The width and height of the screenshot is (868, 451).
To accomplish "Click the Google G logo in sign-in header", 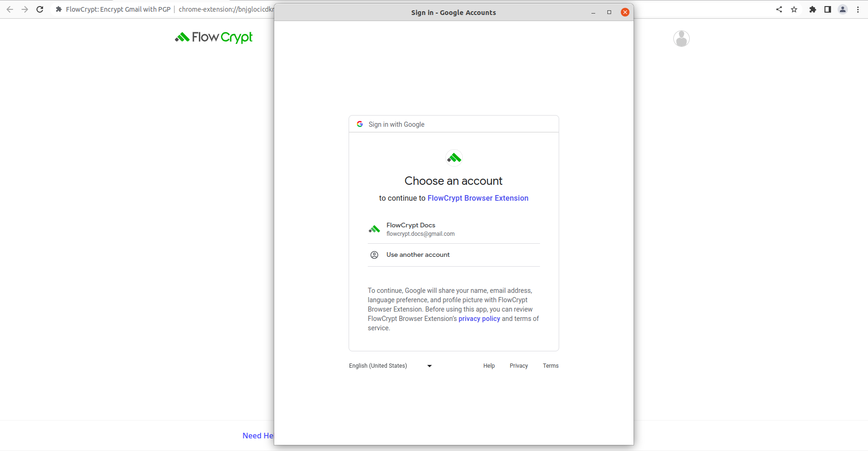I will 360,124.
